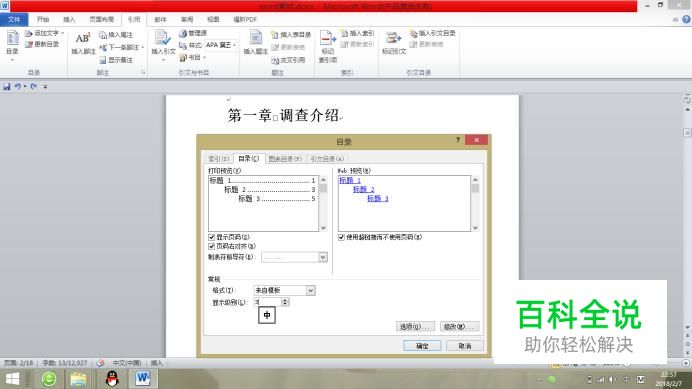Image resolution: width=692 pixels, height=389 pixels.
Task: Open the 邮件 mailings ribbon tab
Action: tap(161, 19)
